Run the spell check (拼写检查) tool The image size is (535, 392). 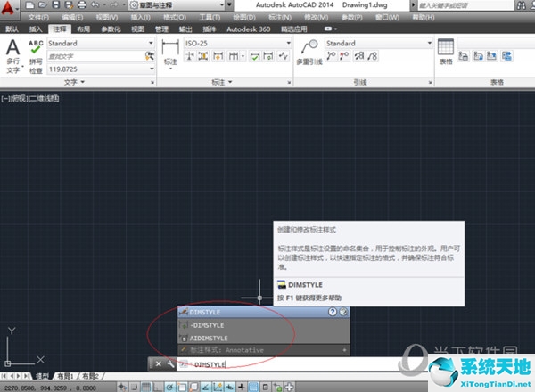(36, 53)
